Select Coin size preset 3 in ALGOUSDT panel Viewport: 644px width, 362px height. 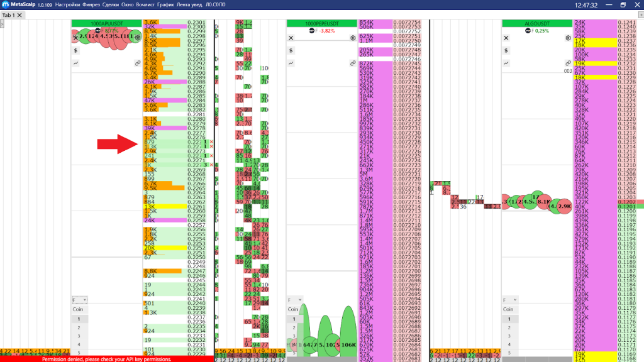click(x=509, y=336)
